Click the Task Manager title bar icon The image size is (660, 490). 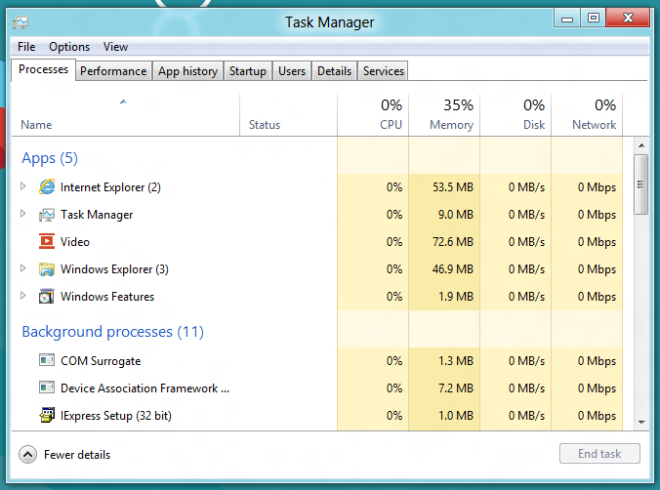pos(20,22)
